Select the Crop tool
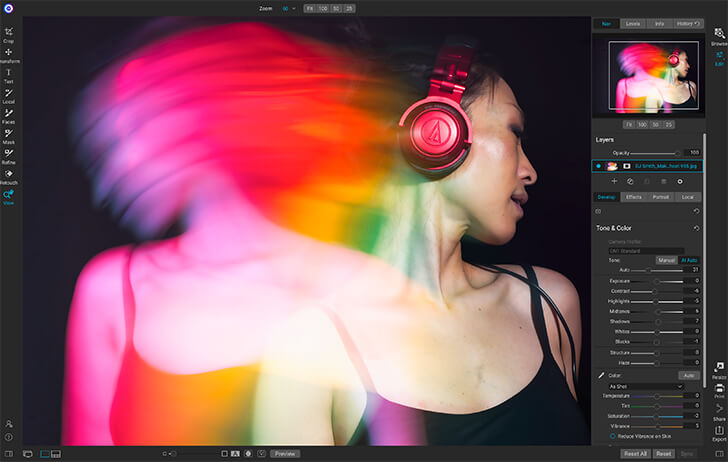Image resolution: width=728 pixels, height=462 pixels. (x=8, y=35)
